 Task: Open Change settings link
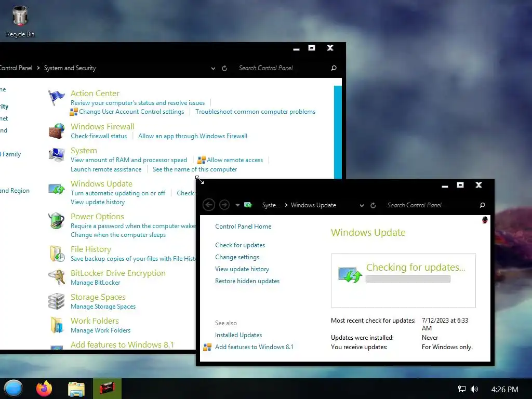[x=237, y=257]
